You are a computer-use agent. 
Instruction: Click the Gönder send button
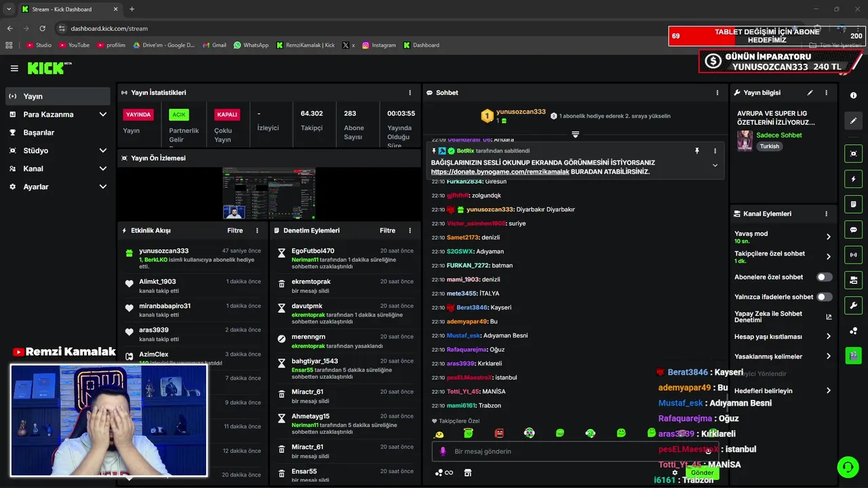pos(702,472)
